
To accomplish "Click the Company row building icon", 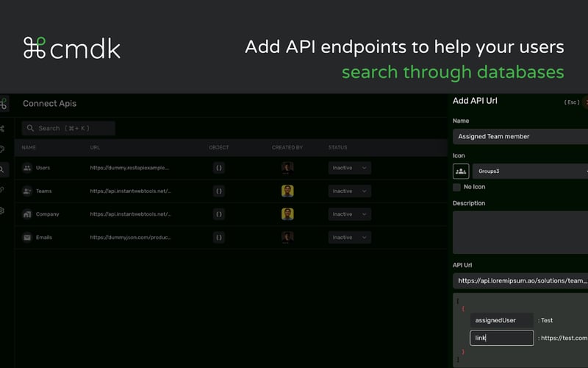I will click(27, 214).
